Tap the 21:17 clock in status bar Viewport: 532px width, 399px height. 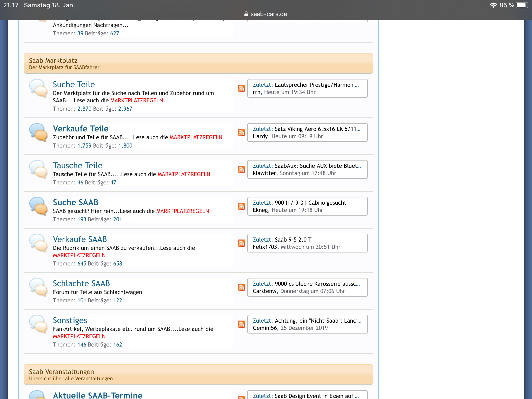pos(11,5)
